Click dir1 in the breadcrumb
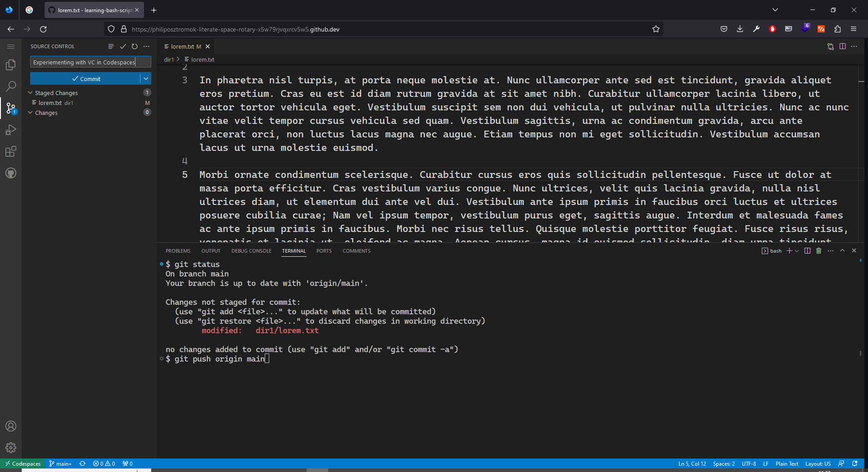 point(169,59)
